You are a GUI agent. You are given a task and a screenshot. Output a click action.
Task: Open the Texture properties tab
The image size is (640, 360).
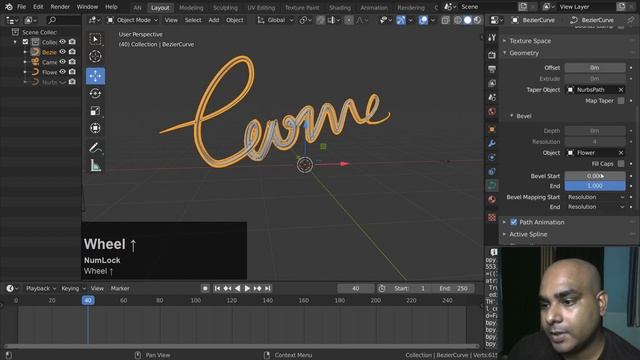tap(492, 217)
